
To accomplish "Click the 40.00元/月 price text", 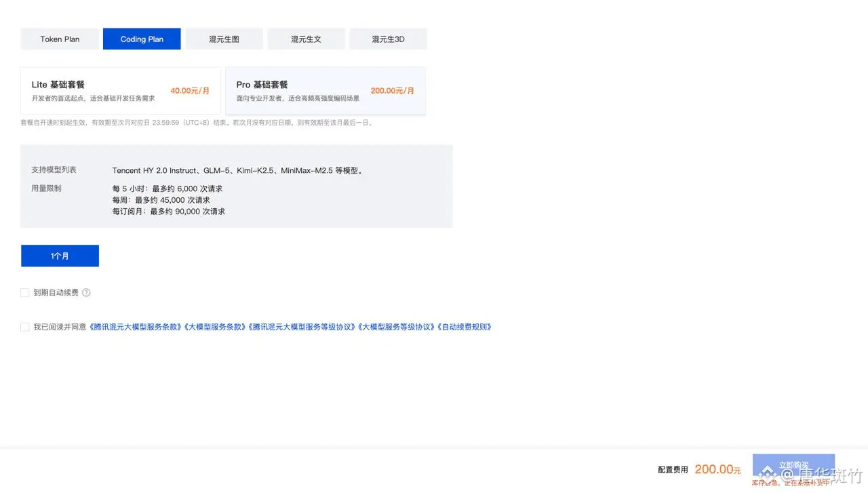I will 190,91.
